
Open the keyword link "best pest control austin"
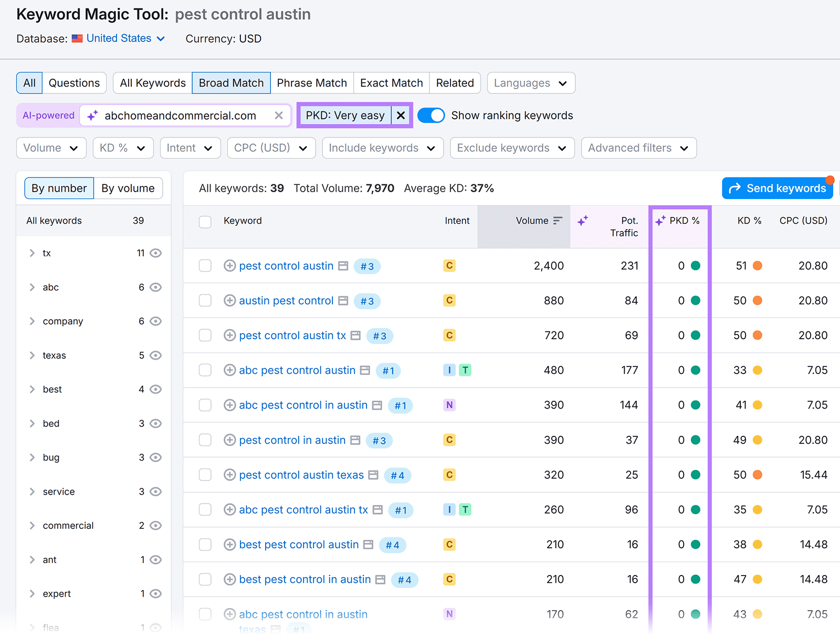coord(299,545)
